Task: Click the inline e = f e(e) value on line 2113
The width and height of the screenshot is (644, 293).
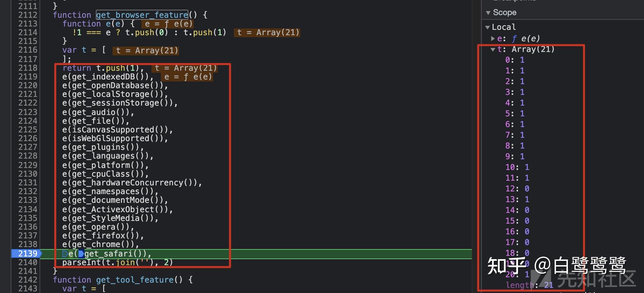Action: 168,24
